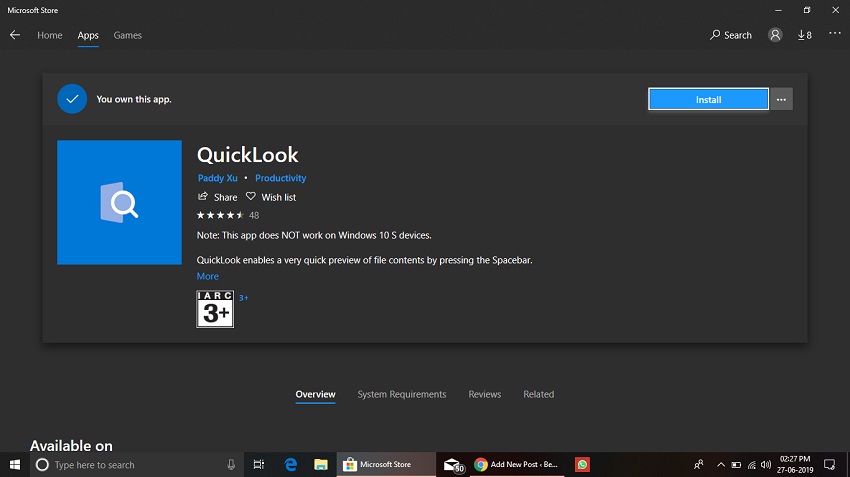The height and width of the screenshot is (477, 850).
Task: Open Task View from the taskbar
Action: click(x=258, y=465)
